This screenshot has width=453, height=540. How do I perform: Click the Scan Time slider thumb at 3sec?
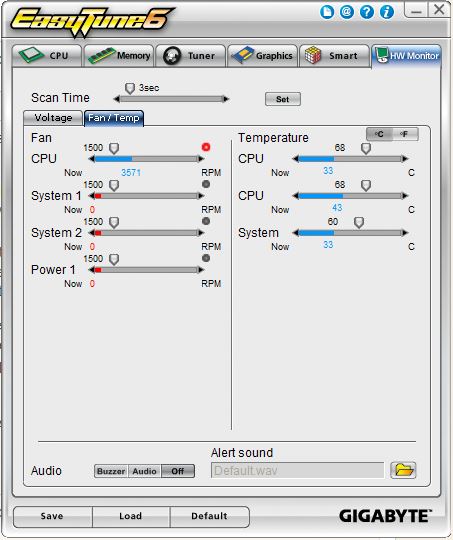(130, 89)
